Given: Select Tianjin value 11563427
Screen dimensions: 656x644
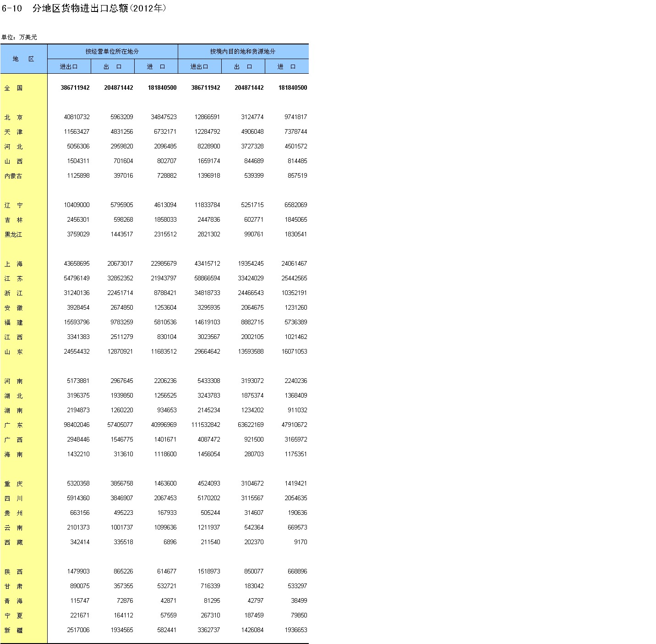Looking at the screenshot, I should click(x=77, y=131).
